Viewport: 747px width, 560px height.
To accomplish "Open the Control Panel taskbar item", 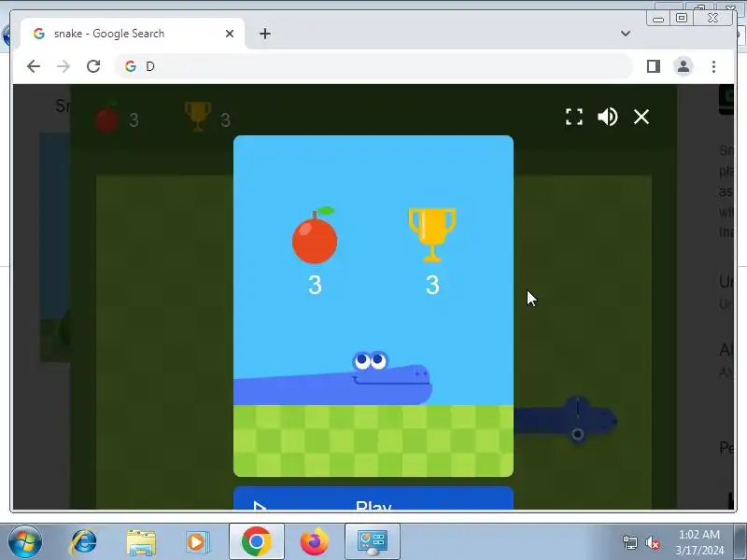I will click(373, 541).
